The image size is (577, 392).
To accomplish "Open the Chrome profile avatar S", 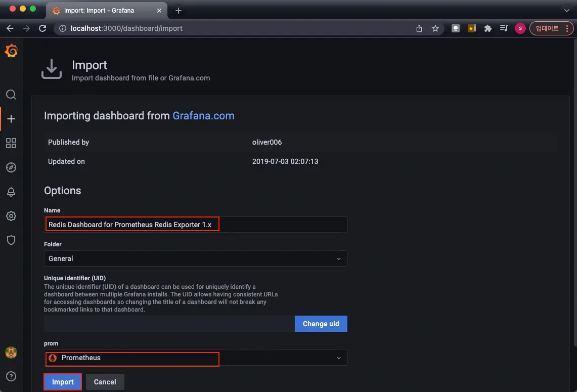I will pos(520,28).
